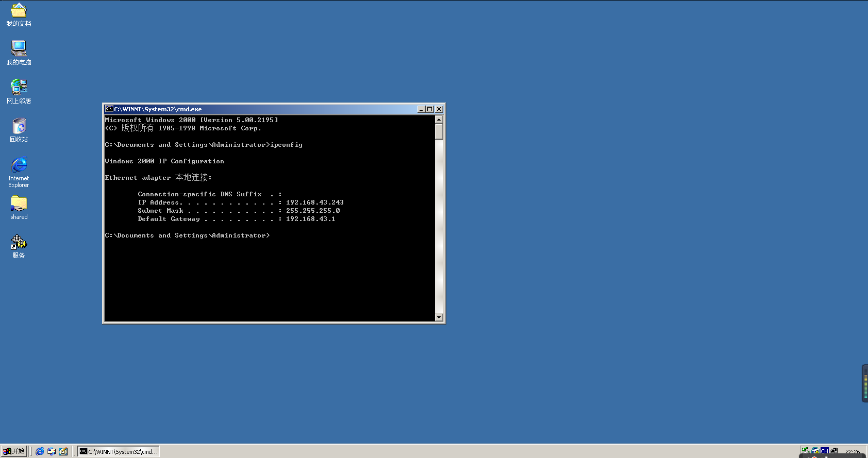The image size is (868, 458).
Task: Click the Show Desktop quick launch icon
Action: [x=63, y=451]
